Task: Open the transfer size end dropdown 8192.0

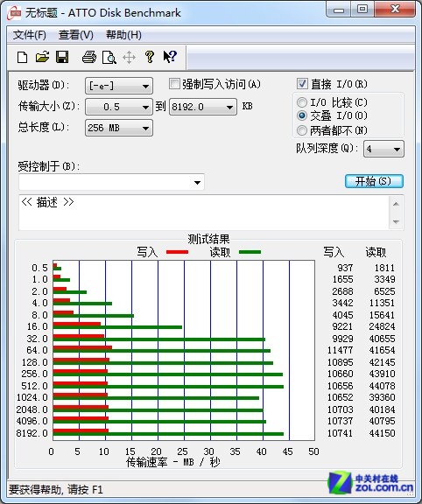Action: point(202,107)
